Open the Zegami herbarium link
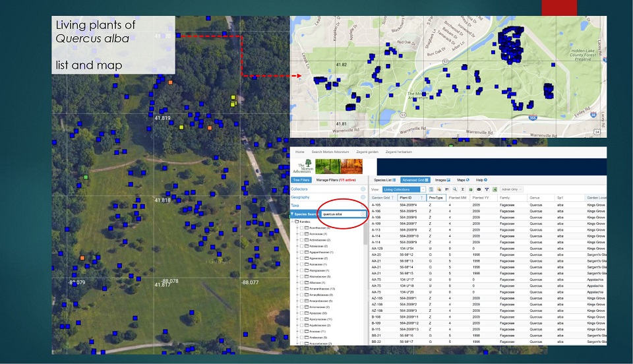This screenshot has height=364, width=633. click(398, 152)
